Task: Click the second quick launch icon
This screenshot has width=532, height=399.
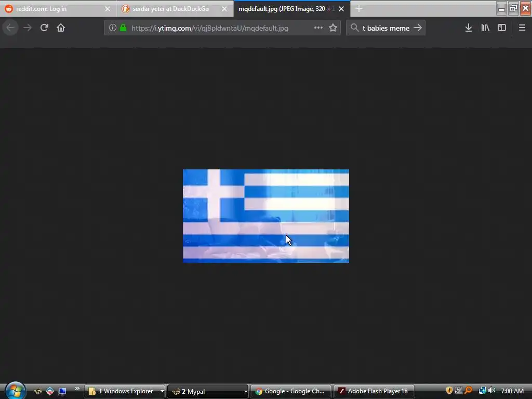Action: [x=50, y=391]
